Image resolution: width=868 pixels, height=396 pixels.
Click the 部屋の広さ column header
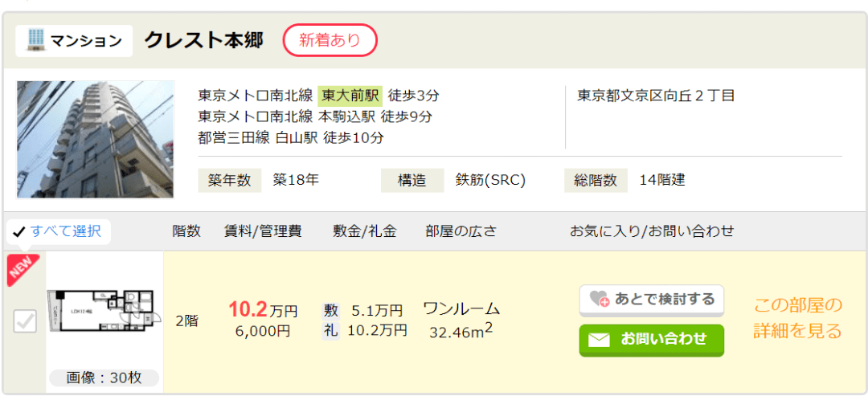coord(461,231)
